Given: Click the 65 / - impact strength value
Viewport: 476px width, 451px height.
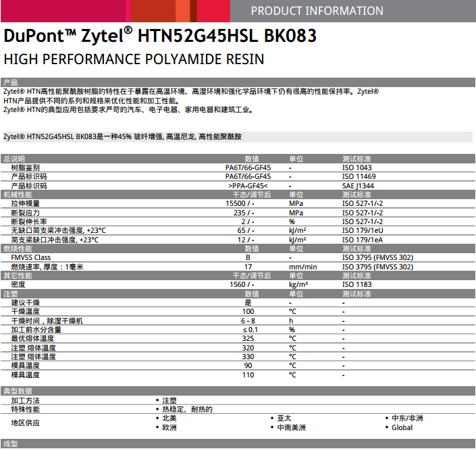Looking at the screenshot, I should tap(246, 230).
